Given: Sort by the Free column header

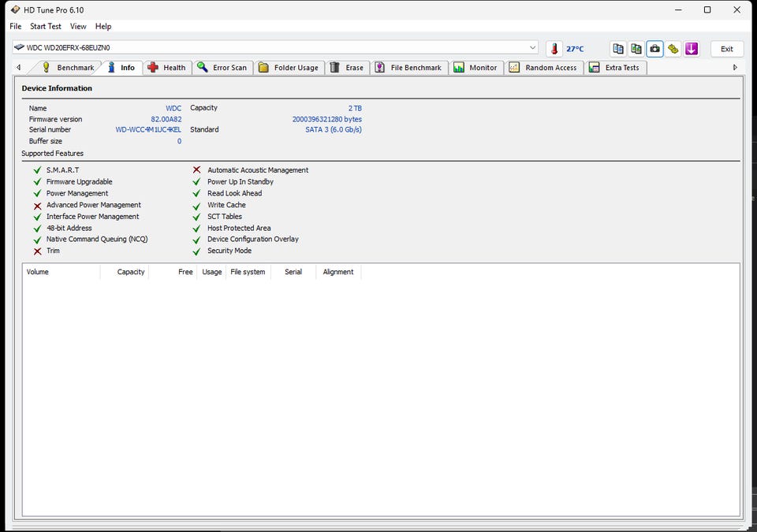Looking at the screenshot, I should (173, 272).
